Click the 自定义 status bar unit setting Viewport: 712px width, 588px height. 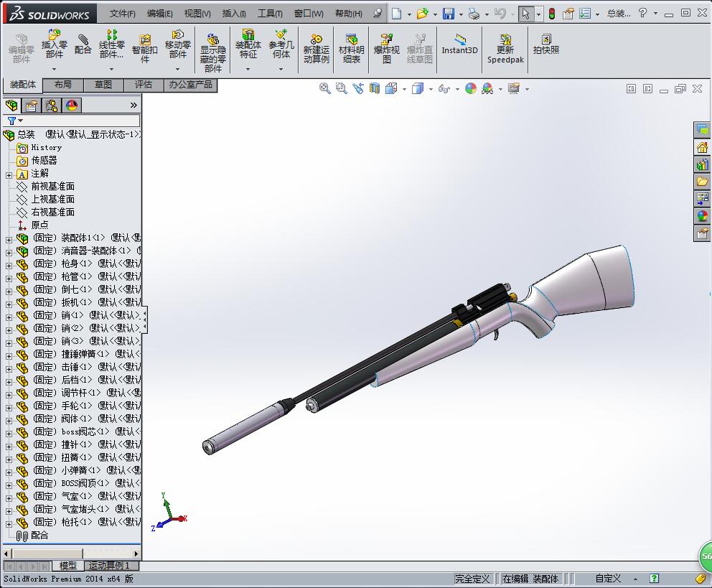pyautogui.click(x=608, y=579)
